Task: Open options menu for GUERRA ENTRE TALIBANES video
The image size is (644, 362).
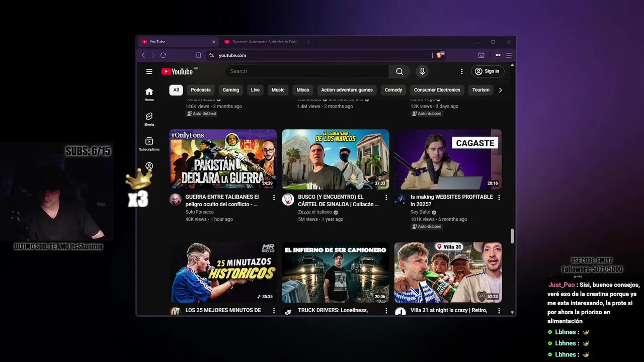Action: [x=274, y=198]
